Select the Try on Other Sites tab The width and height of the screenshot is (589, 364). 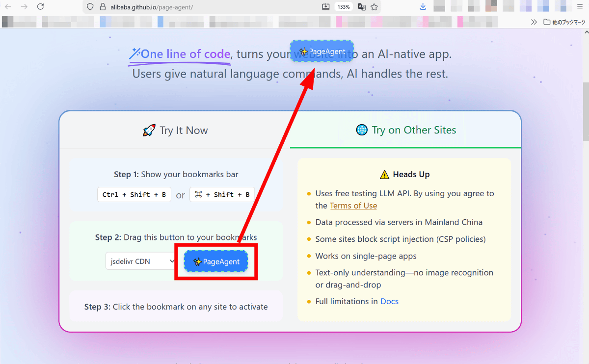pyautogui.click(x=406, y=130)
